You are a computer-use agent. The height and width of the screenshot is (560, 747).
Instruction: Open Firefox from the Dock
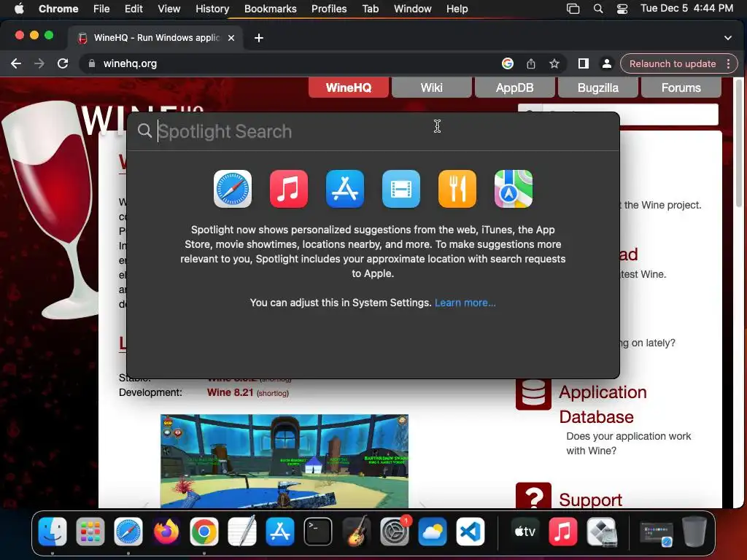click(x=166, y=532)
